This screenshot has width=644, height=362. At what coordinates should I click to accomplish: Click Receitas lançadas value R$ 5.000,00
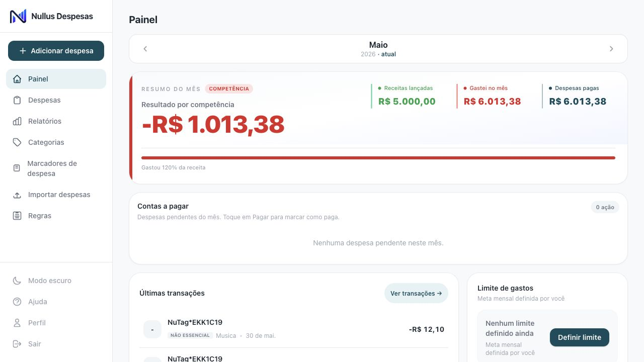click(x=407, y=102)
